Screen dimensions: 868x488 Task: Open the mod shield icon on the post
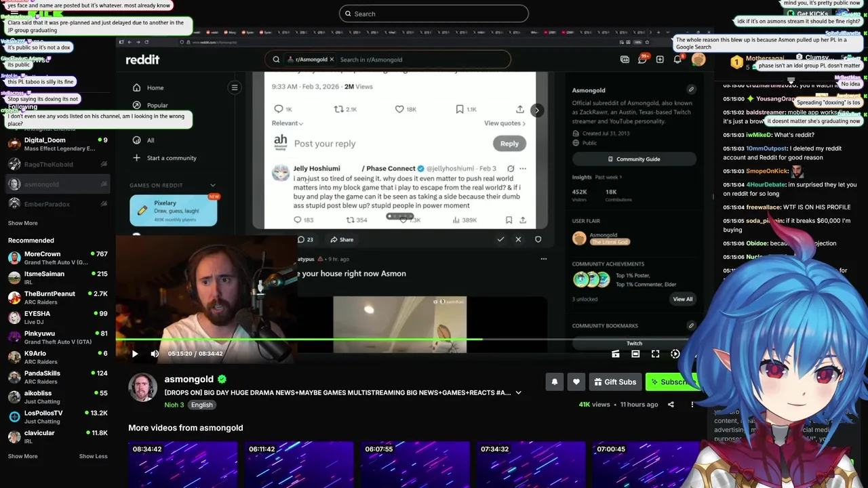click(538, 239)
